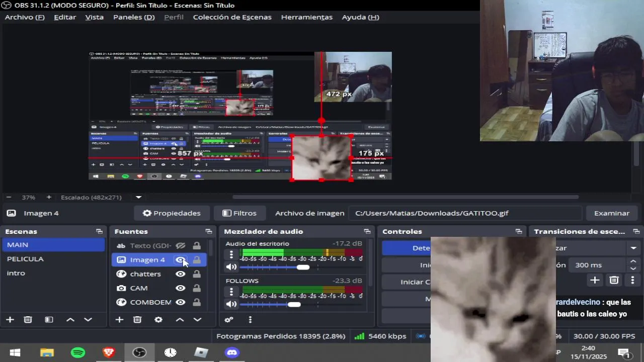Undock the Fuentes panel
Viewport: 644px width, 362px height.
(x=209, y=231)
